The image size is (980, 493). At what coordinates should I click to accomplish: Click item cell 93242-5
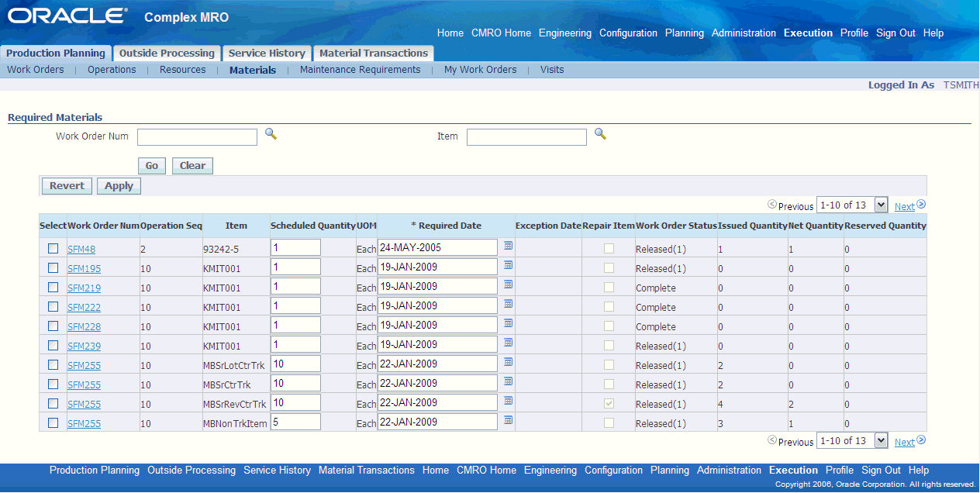[x=220, y=250]
